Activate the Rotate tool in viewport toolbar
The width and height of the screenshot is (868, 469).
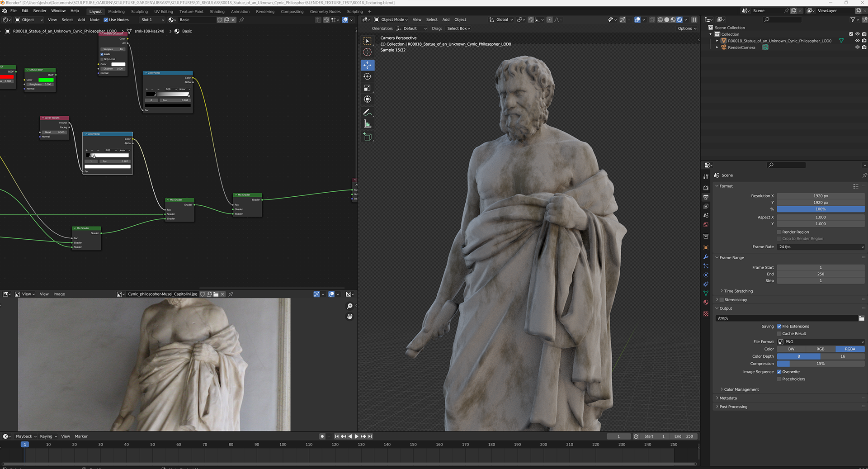(367, 76)
